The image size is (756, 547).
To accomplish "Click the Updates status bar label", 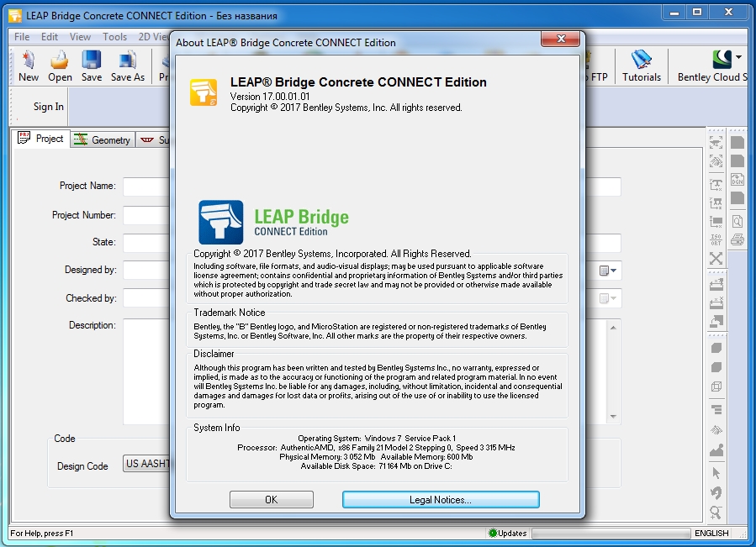I will (x=512, y=533).
